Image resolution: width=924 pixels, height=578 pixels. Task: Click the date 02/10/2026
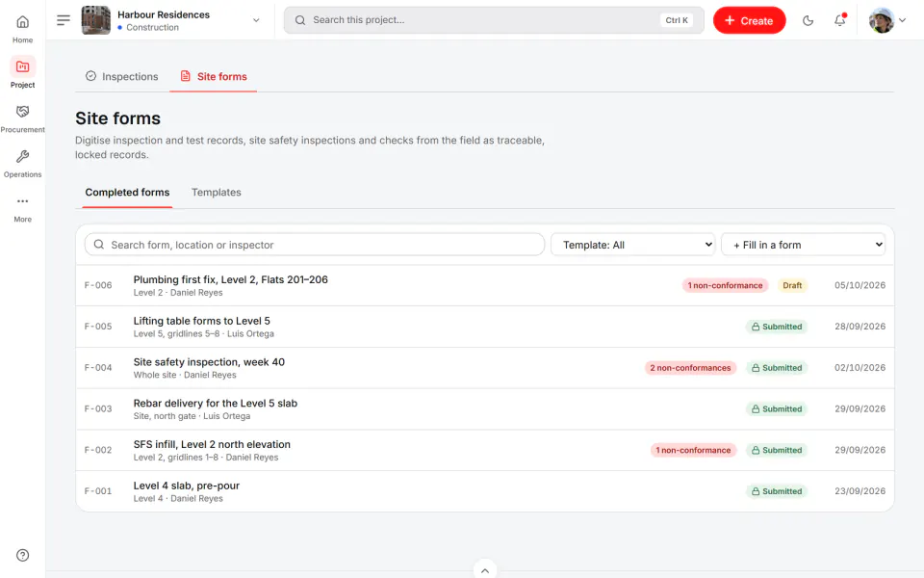click(x=860, y=368)
